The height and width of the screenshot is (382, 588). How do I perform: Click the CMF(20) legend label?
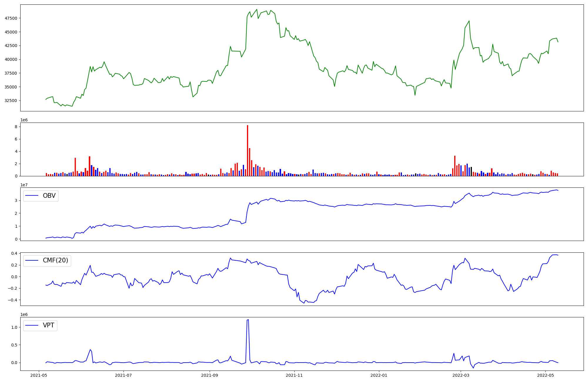tap(55, 260)
